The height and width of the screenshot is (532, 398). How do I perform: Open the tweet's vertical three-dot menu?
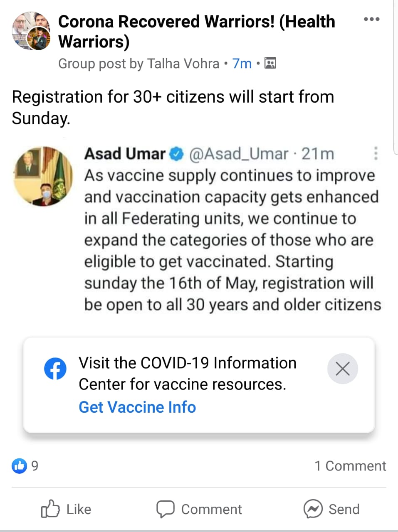point(376,153)
